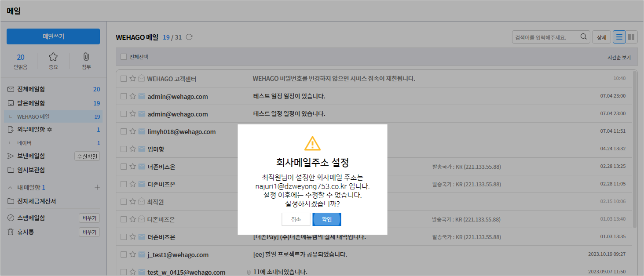Open important mails via star icon
This screenshot has width=644, height=276.
click(x=53, y=57)
